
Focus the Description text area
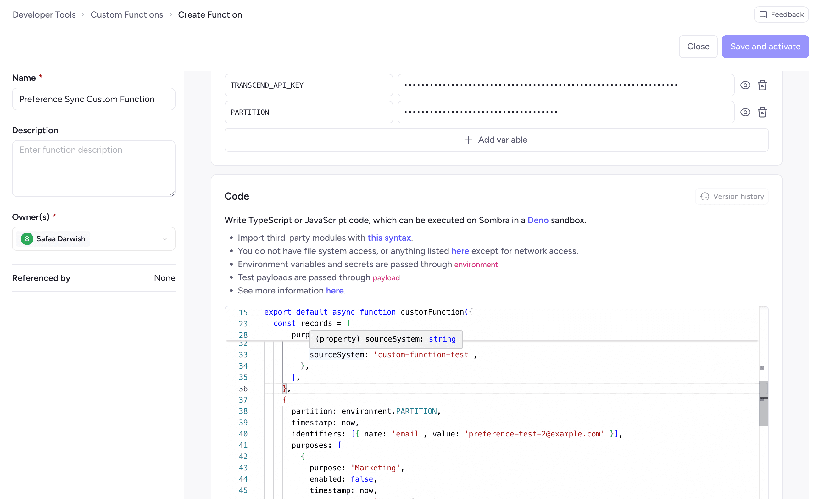click(94, 168)
